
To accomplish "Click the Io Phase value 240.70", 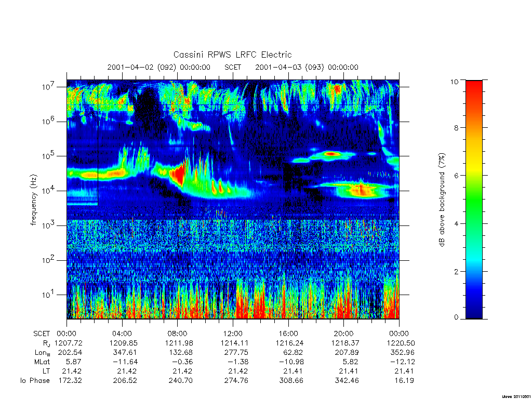I will pos(181,381).
